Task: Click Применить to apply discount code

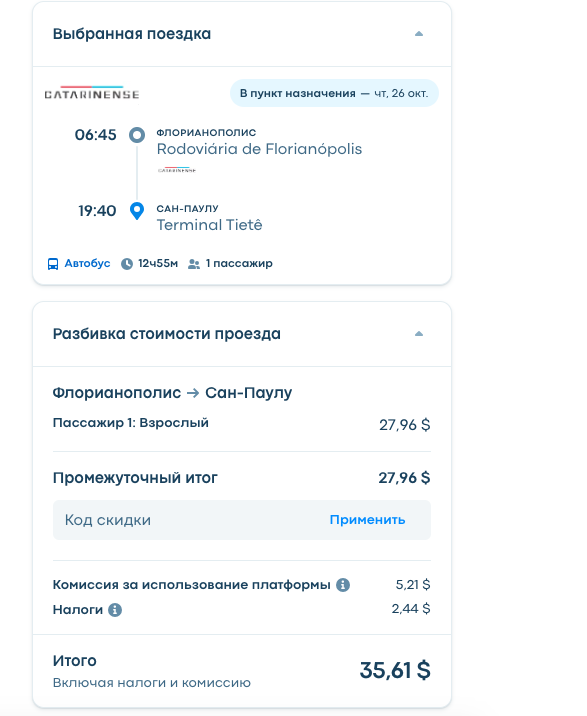Action: 367,520
